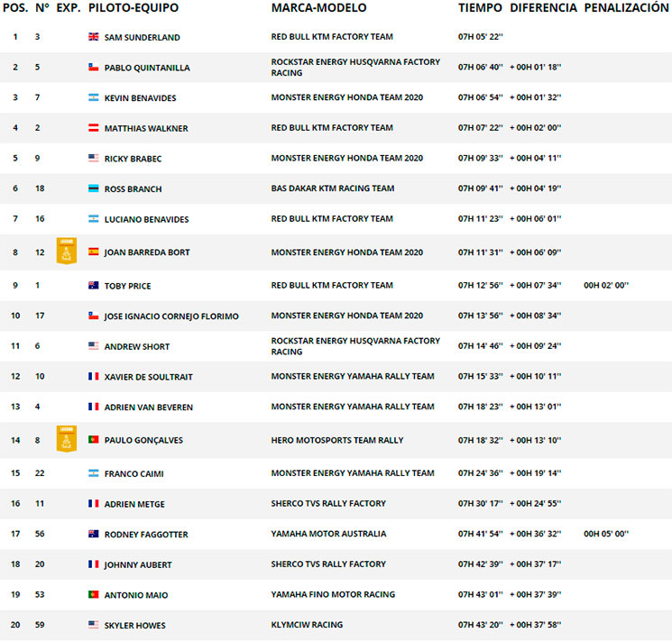
Task: Click the Legend badge in Joan Barreda Bort's row
Action: click(67, 251)
